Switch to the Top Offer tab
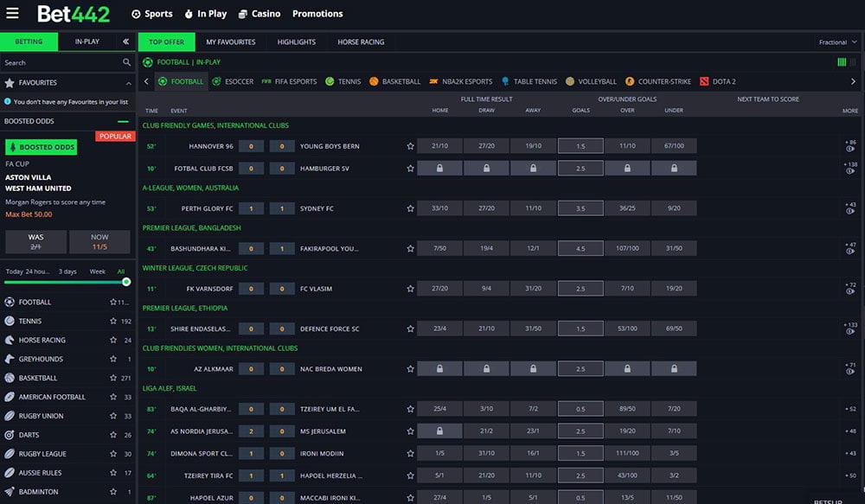 pyautogui.click(x=167, y=41)
